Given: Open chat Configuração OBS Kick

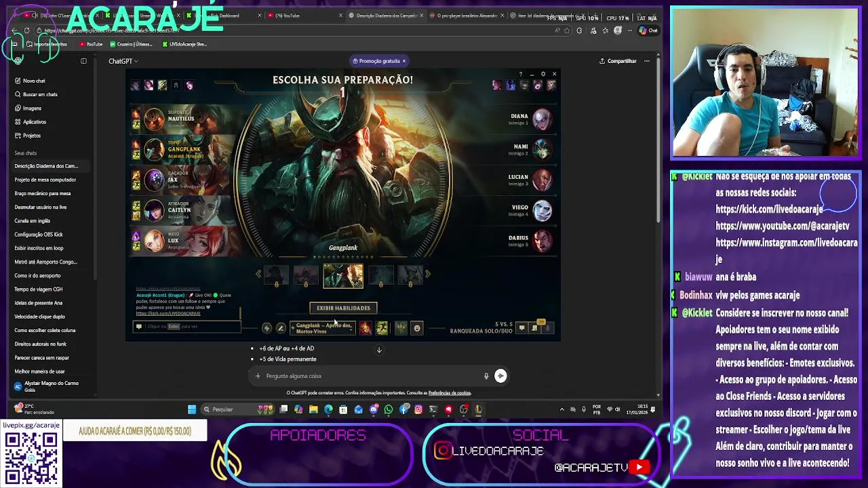Looking at the screenshot, I should [x=39, y=235].
